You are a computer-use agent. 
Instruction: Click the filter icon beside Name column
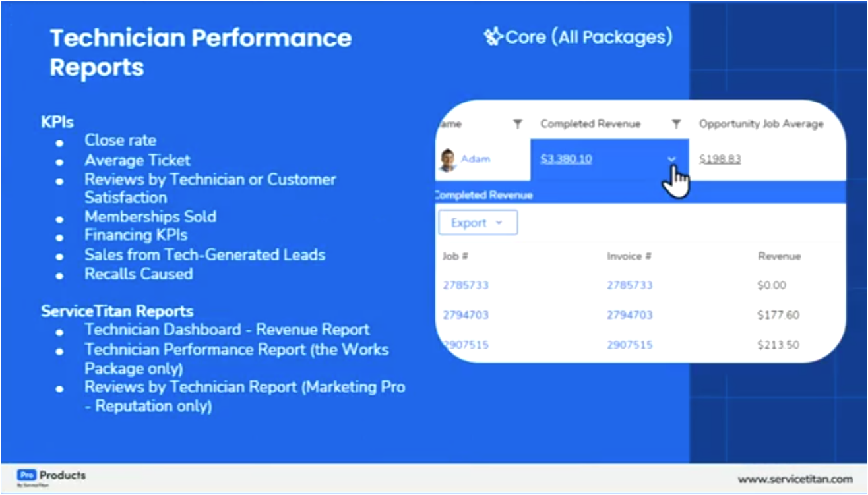point(518,124)
